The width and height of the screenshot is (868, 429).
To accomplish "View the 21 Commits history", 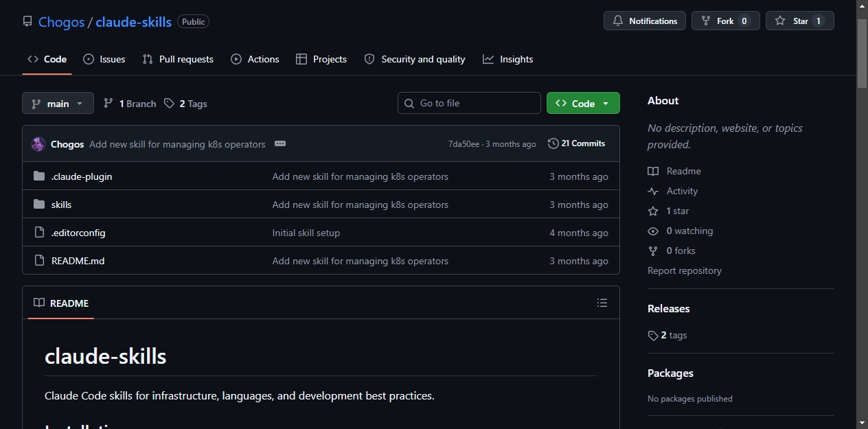I will point(576,143).
